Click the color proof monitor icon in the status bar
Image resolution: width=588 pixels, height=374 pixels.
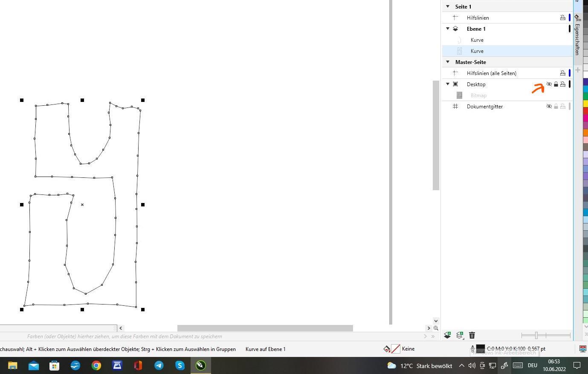tap(583, 349)
